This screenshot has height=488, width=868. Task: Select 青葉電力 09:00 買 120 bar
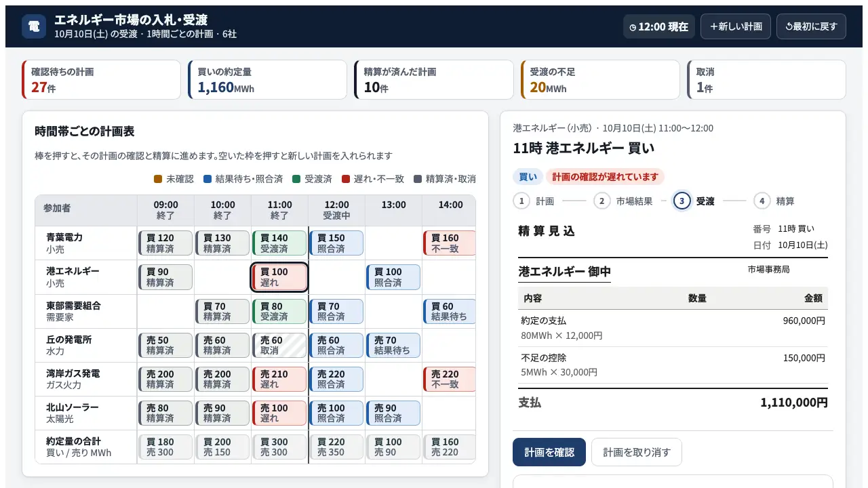(165, 243)
